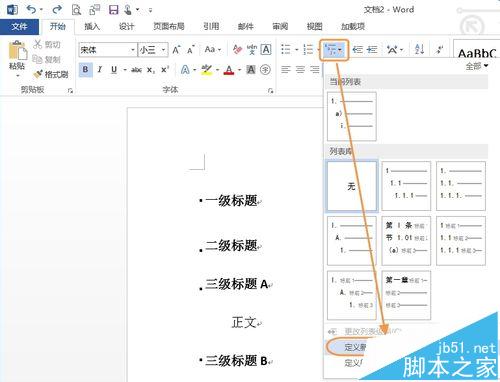
Task: Click the 粘贴 paste button
Action: click(17, 57)
